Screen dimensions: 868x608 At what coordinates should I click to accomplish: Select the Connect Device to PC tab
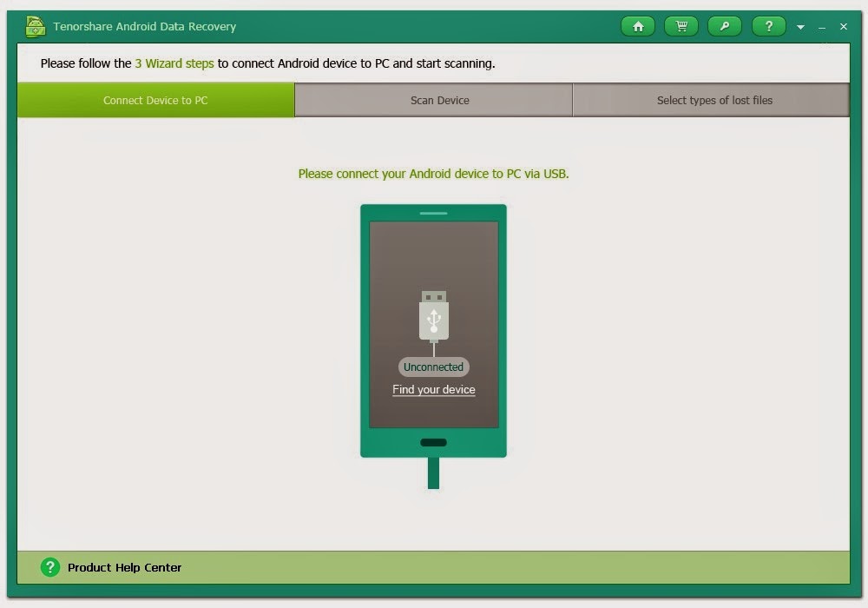coord(155,100)
